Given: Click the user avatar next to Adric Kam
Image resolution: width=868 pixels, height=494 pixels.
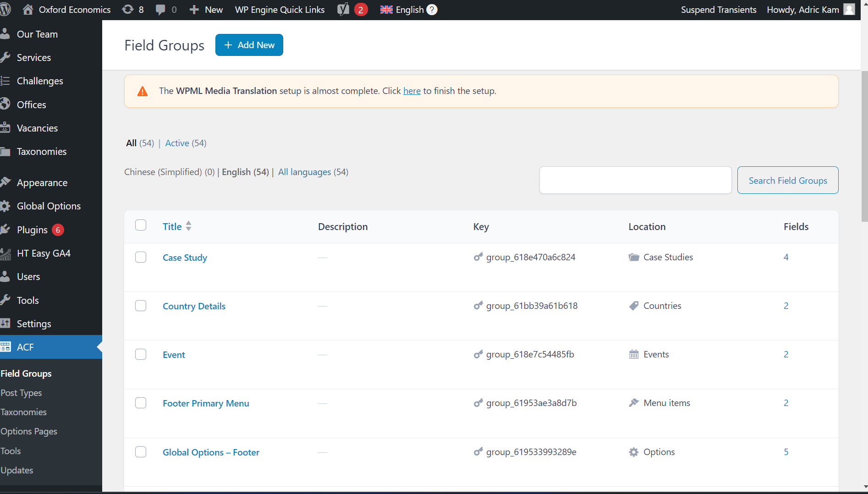Looking at the screenshot, I should coord(849,10).
